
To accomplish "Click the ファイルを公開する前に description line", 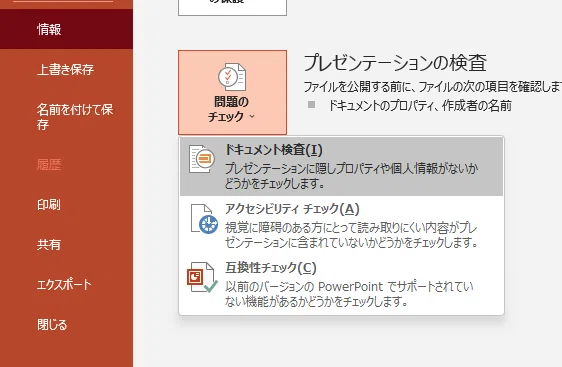I will (x=433, y=87).
